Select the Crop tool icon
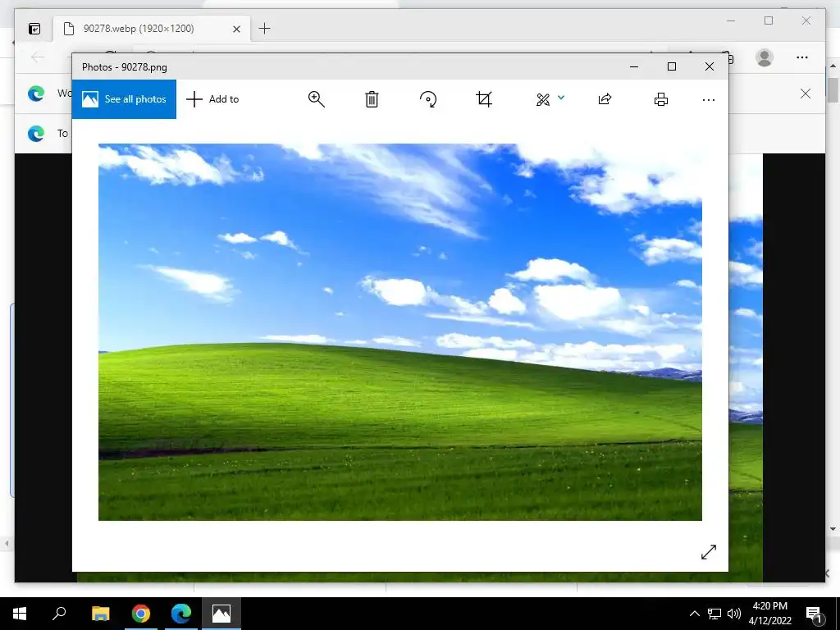Screen dimensions: 840x630 point(484,99)
